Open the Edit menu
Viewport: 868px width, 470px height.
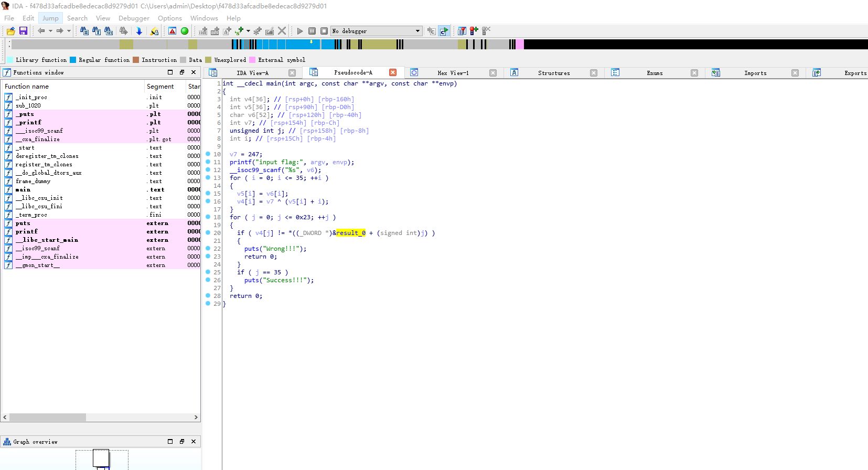click(x=28, y=18)
